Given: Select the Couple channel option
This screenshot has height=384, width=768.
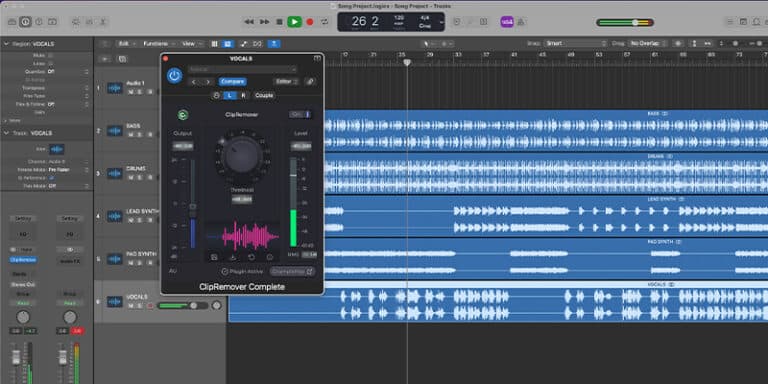Looking at the screenshot, I should click(264, 96).
